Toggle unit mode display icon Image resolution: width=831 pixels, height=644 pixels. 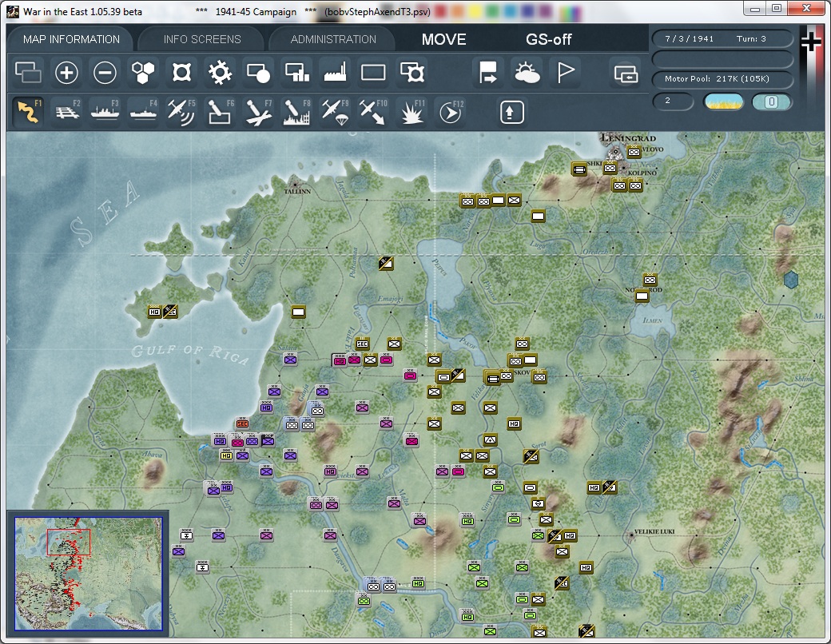tap(28, 73)
